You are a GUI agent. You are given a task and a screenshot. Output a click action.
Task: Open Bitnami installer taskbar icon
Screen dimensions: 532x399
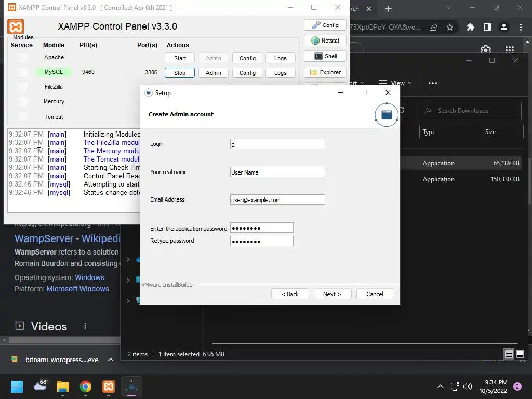(131, 387)
